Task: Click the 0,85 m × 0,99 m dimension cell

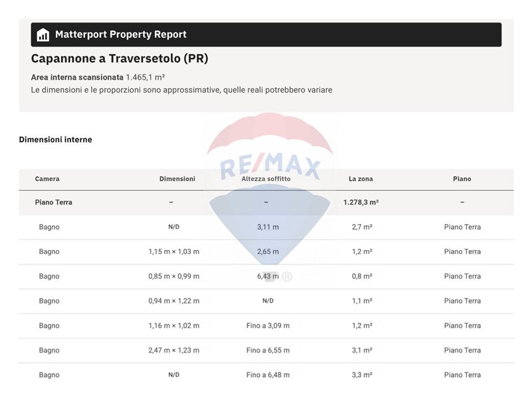Action: (174, 277)
